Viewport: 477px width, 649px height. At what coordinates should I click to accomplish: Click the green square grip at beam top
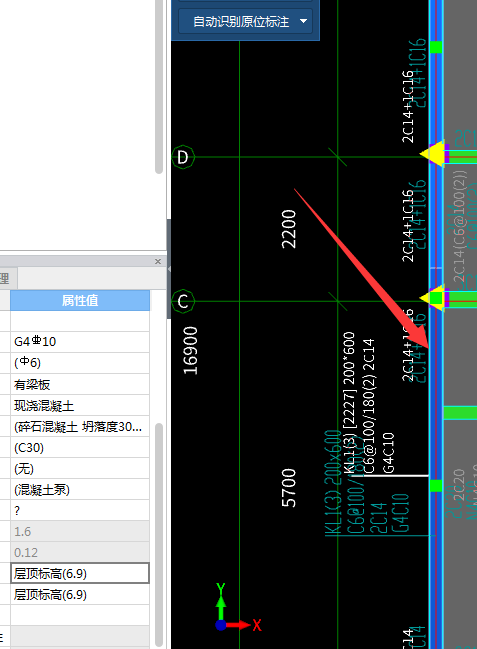point(436,47)
